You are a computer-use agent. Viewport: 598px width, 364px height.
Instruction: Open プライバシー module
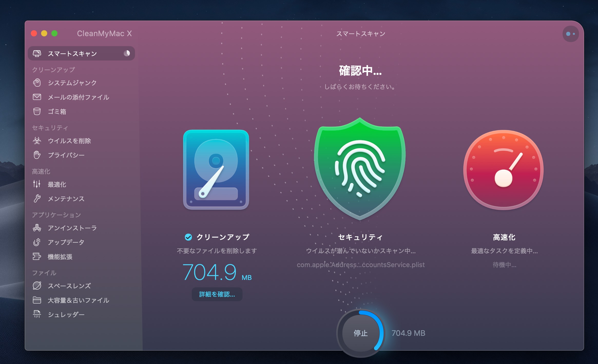[81, 155]
